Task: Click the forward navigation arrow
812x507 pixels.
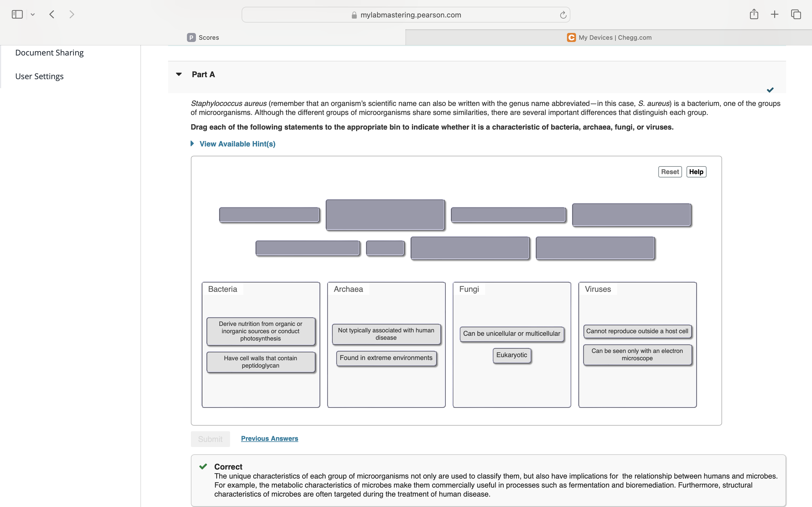Action: pos(71,14)
